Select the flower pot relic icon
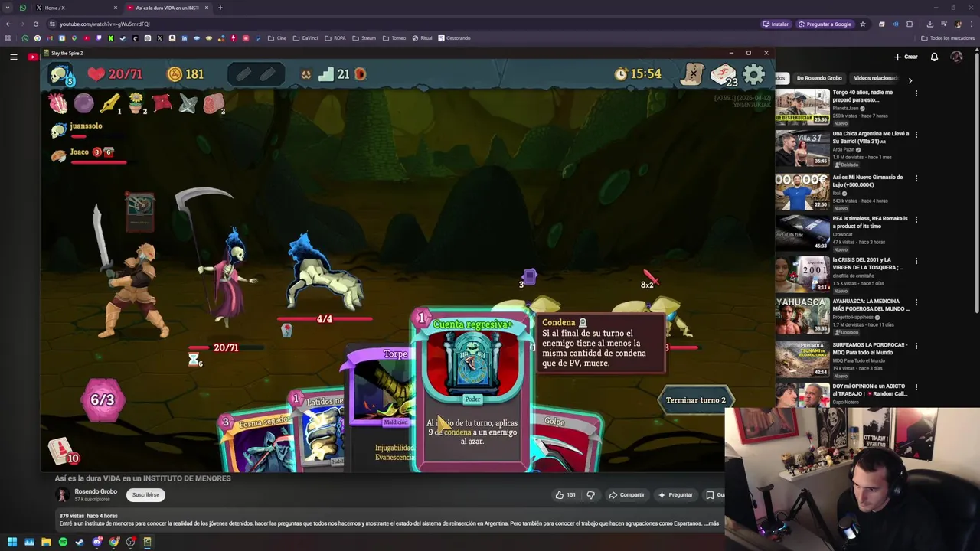Viewport: 980px width, 551px height. point(136,103)
